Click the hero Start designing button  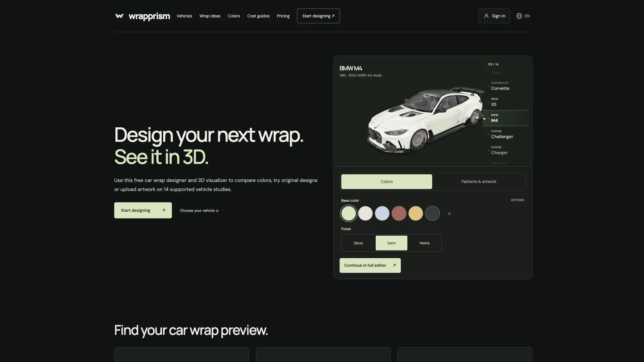(143, 210)
